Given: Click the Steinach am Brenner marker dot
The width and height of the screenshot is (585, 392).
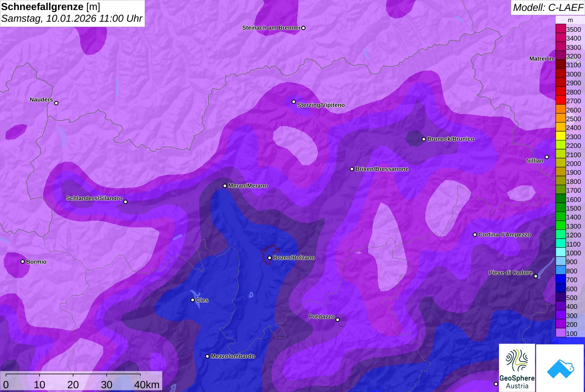Looking at the screenshot, I should [303, 28].
